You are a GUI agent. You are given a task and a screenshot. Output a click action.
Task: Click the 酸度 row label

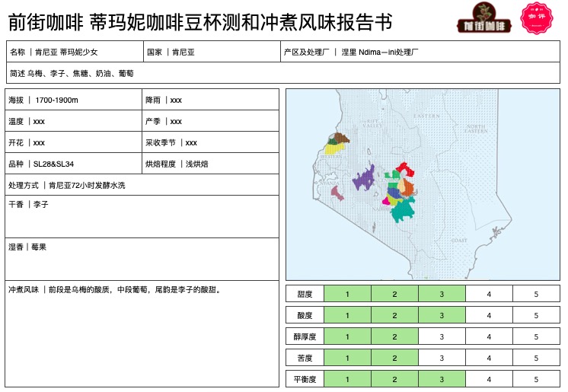(305, 315)
